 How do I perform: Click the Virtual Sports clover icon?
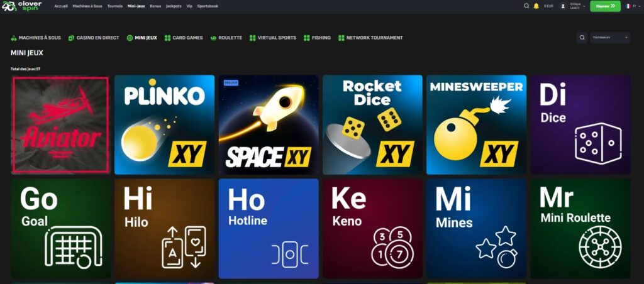click(x=253, y=38)
